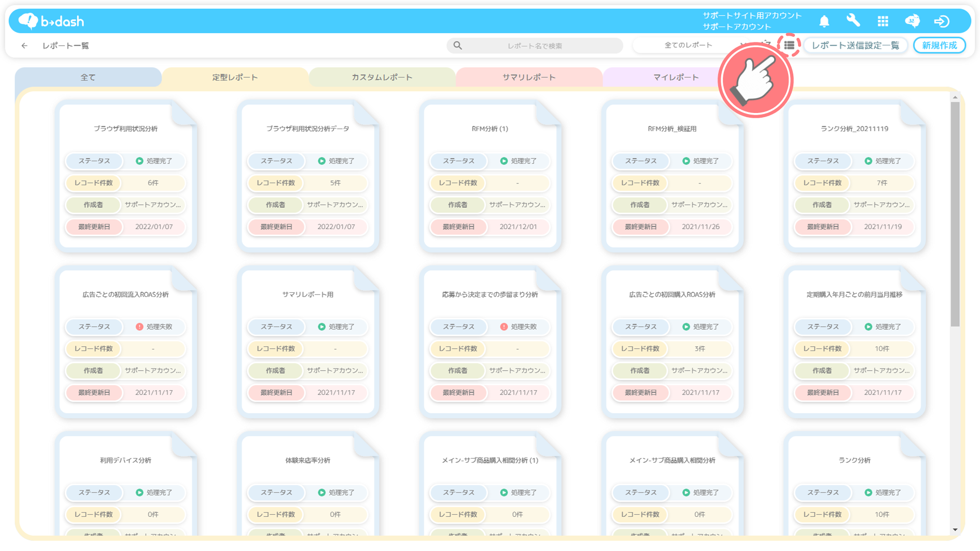
Task: Open notifications bell
Action: pyautogui.click(x=824, y=21)
